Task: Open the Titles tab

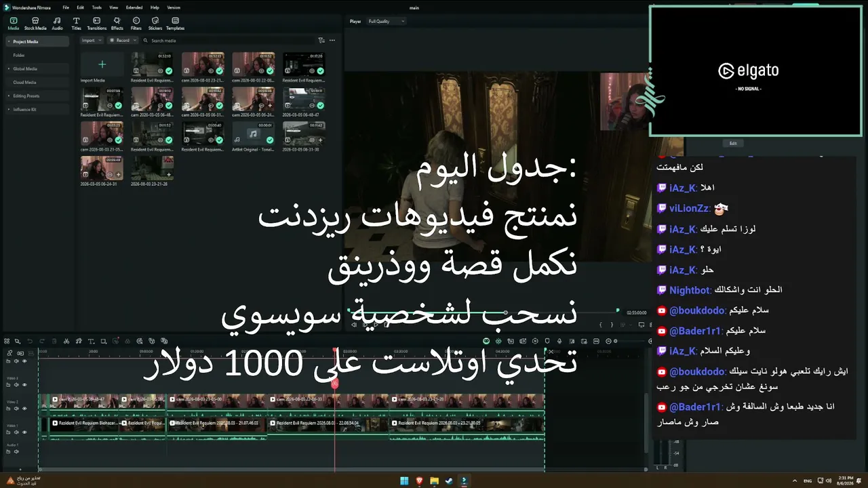Action: click(76, 24)
